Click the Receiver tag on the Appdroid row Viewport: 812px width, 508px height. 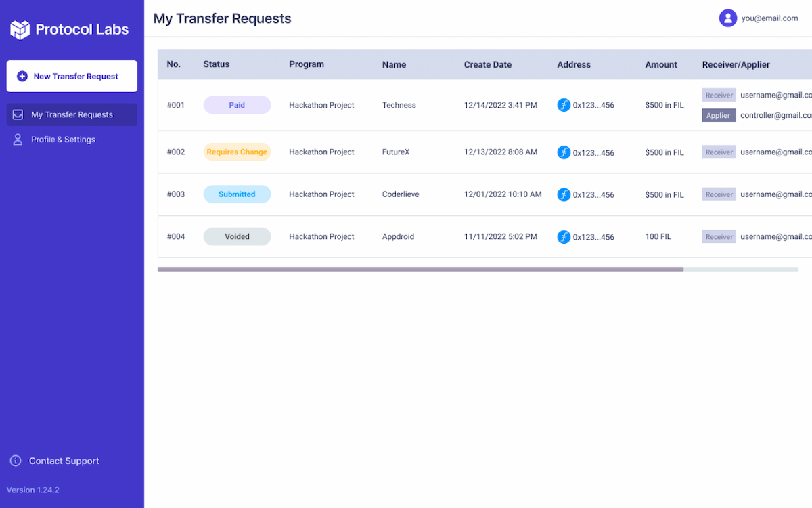(719, 236)
